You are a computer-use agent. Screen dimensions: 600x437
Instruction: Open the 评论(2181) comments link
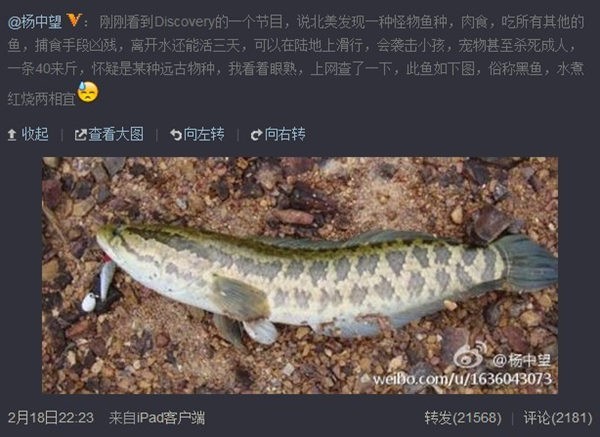pos(558,417)
